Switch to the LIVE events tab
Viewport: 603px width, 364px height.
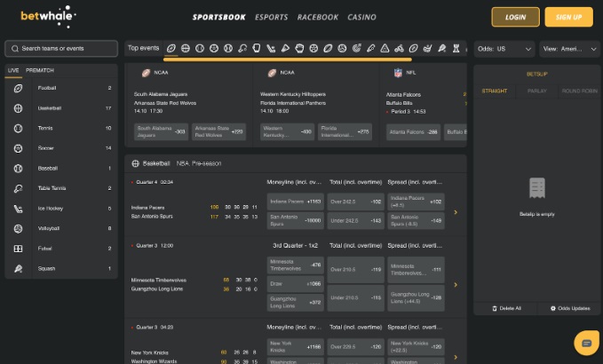[13, 69]
